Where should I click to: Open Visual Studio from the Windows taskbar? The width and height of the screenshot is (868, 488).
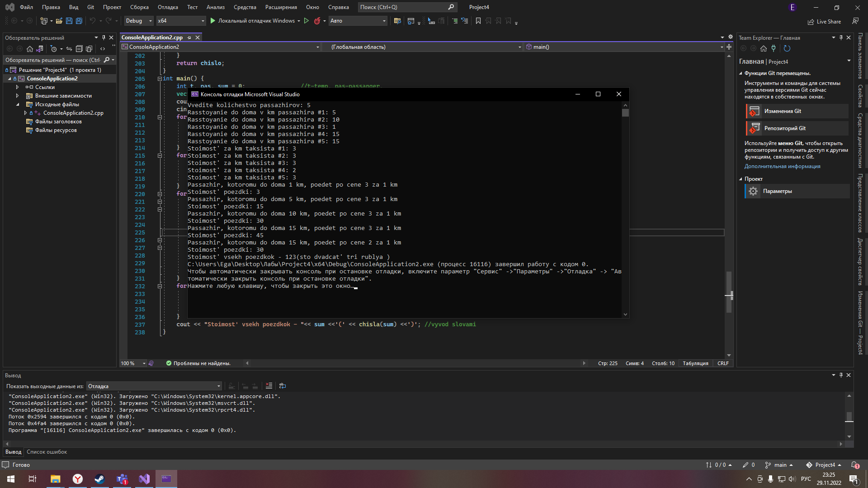[x=144, y=479]
